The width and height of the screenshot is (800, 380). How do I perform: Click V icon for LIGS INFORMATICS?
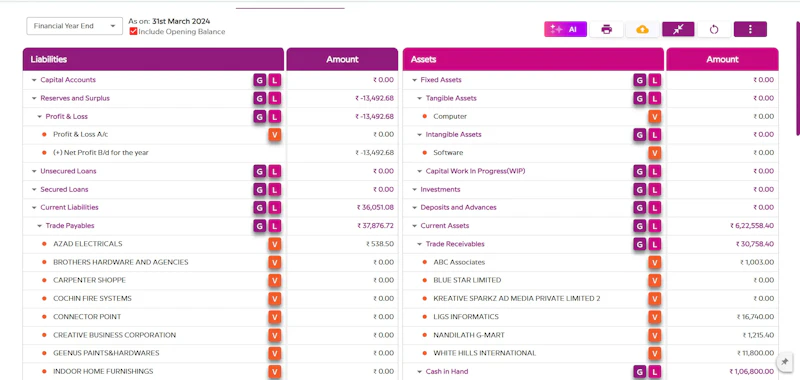click(x=655, y=317)
